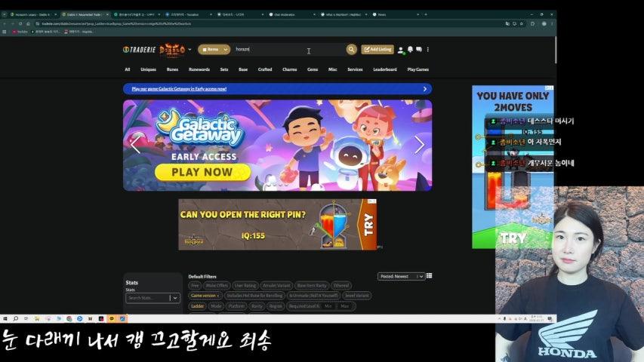Viewport: 644px width, 362px height.
Task: Open the Diablo game selector logo
Action: (172, 50)
